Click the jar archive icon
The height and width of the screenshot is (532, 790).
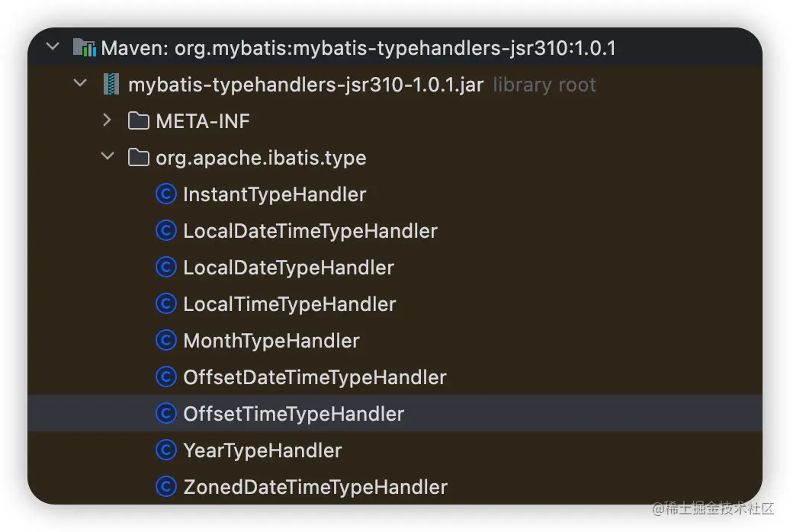pos(111,84)
